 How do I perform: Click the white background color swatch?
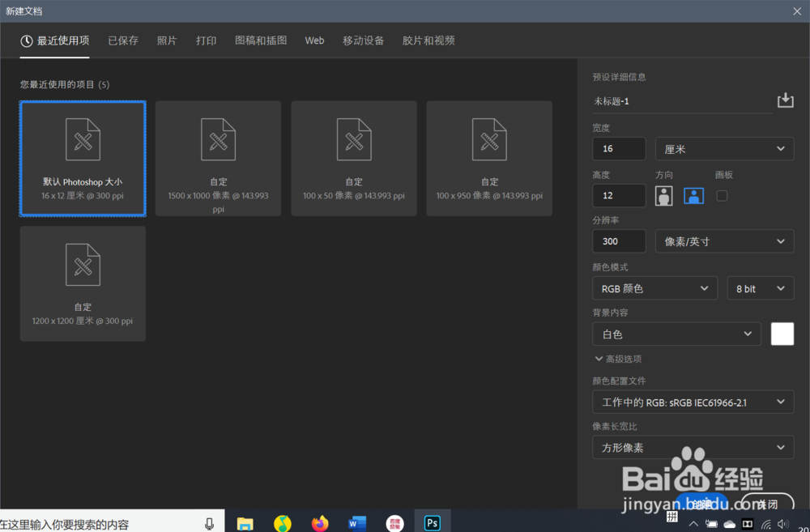[782, 334]
